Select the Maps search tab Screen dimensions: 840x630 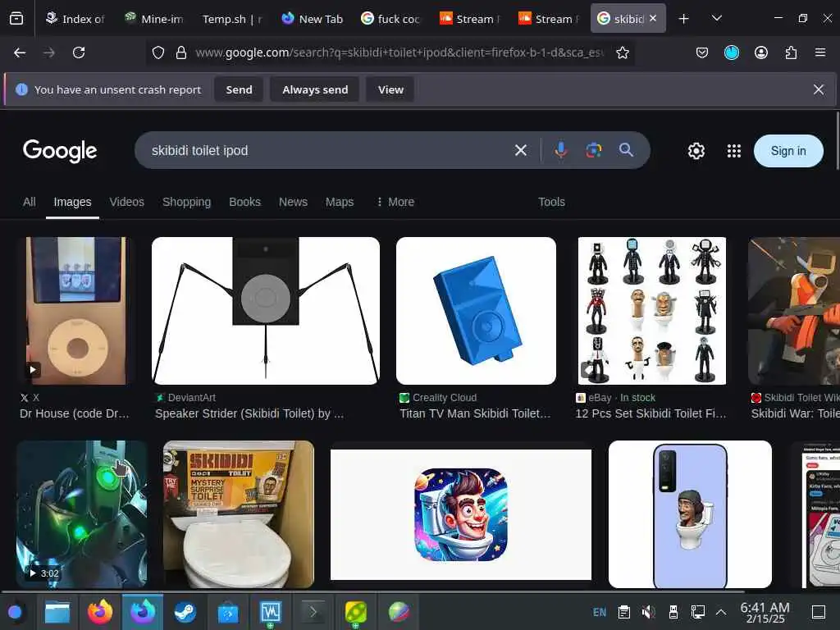point(340,202)
